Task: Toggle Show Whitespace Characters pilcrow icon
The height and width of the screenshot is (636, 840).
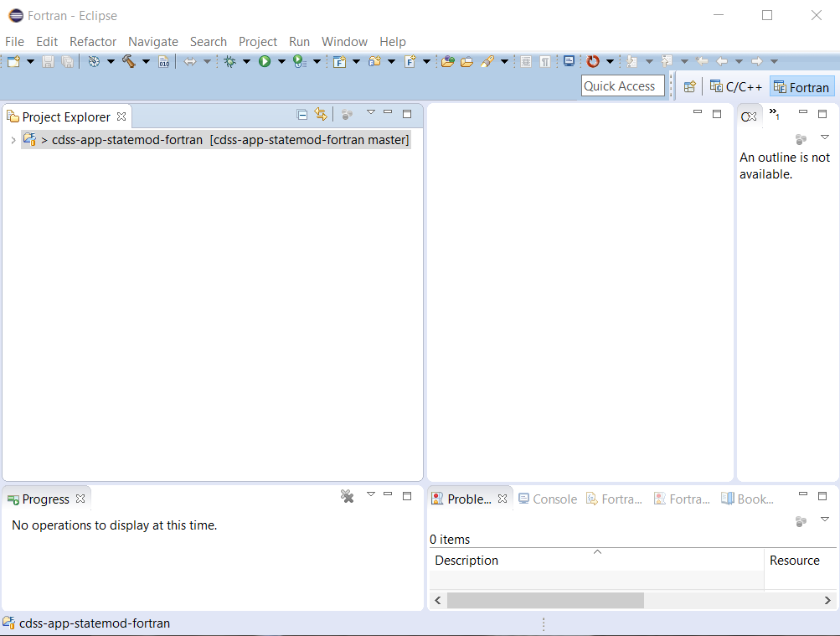Action: pyautogui.click(x=545, y=62)
